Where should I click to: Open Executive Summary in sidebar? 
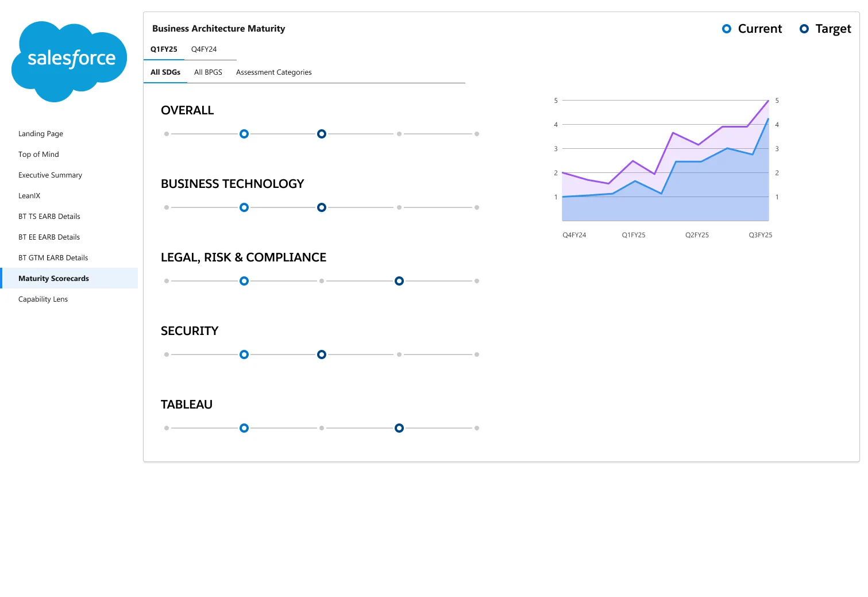[x=50, y=175]
